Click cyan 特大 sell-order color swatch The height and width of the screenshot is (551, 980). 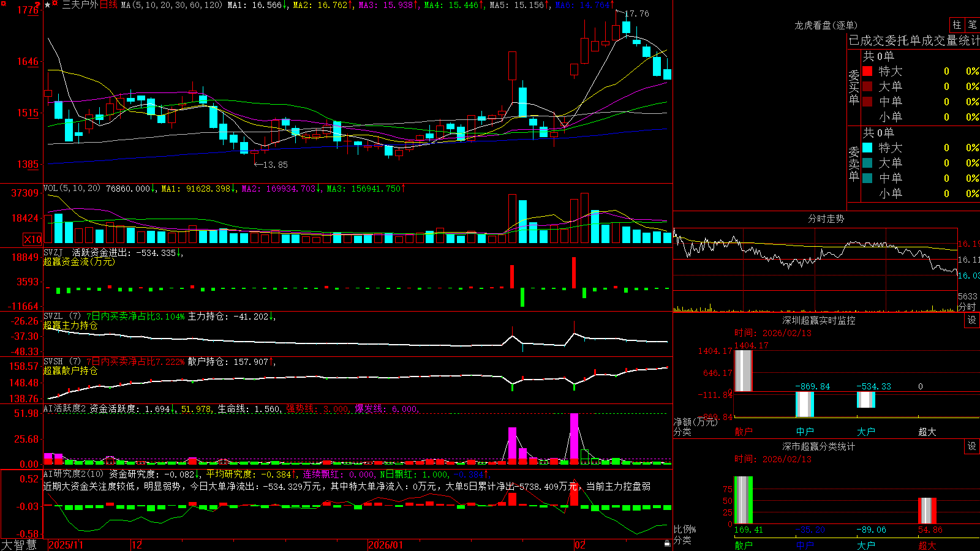(x=867, y=148)
